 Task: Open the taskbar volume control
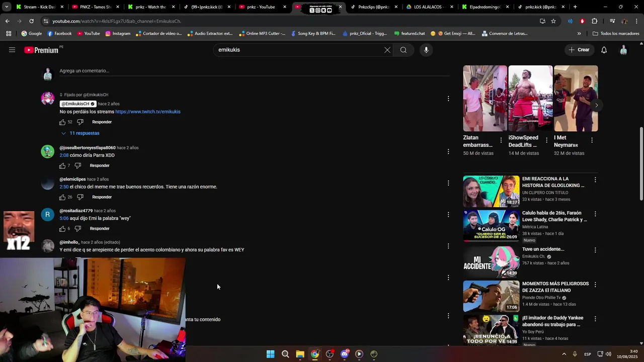click(608, 354)
